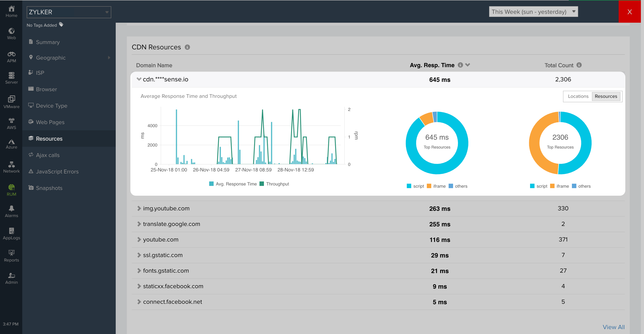Open the JavaScript Errors menu item
Viewport: 644px width, 334px height.
[x=57, y=172]
